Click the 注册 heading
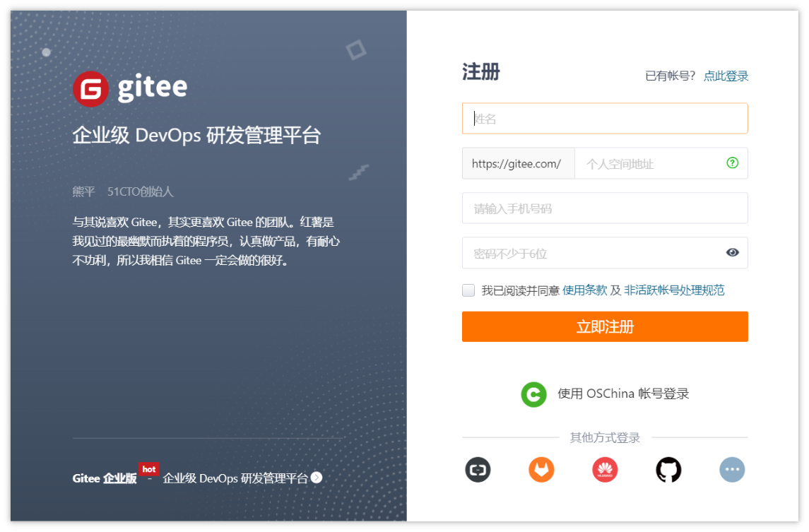809x532 pixels. click(x=480, y=72)
